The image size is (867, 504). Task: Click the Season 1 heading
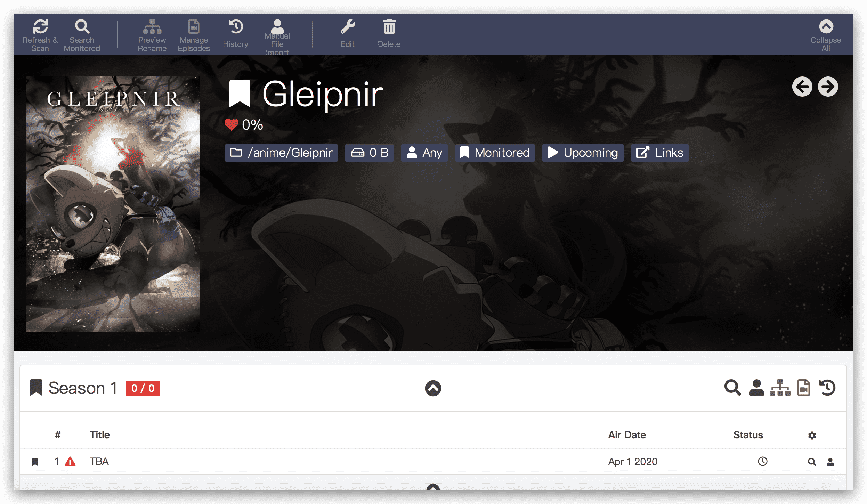pyautogui.click(x=83, y=388)
